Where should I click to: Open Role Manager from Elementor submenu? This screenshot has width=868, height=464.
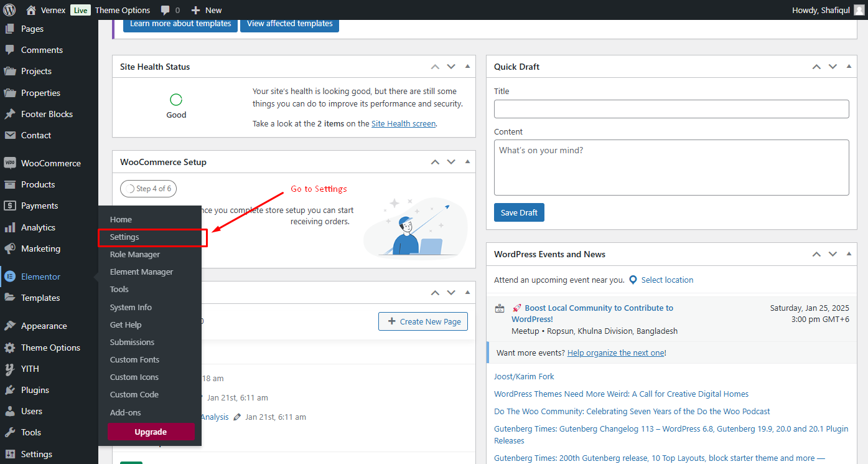tap(135, 255)
